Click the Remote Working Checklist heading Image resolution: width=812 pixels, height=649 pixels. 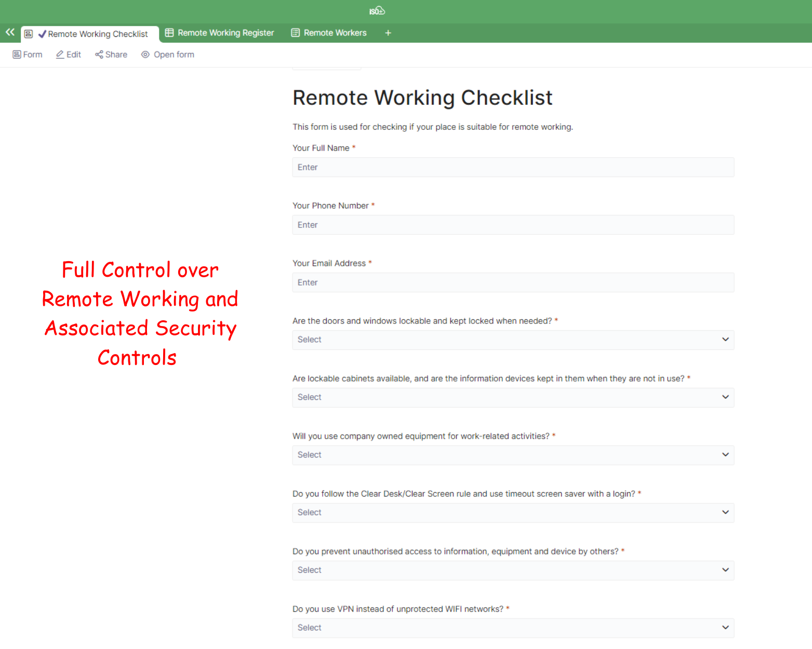422,98
